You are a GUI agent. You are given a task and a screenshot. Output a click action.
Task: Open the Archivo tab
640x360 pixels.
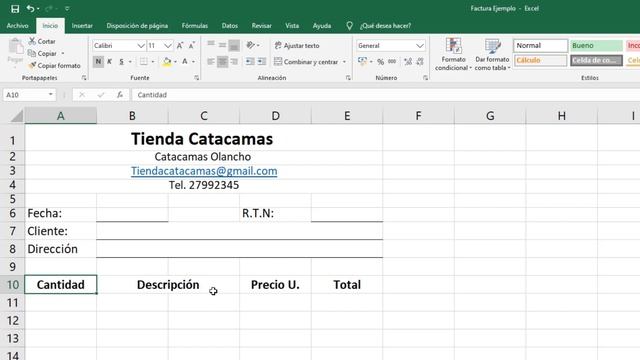18,26
